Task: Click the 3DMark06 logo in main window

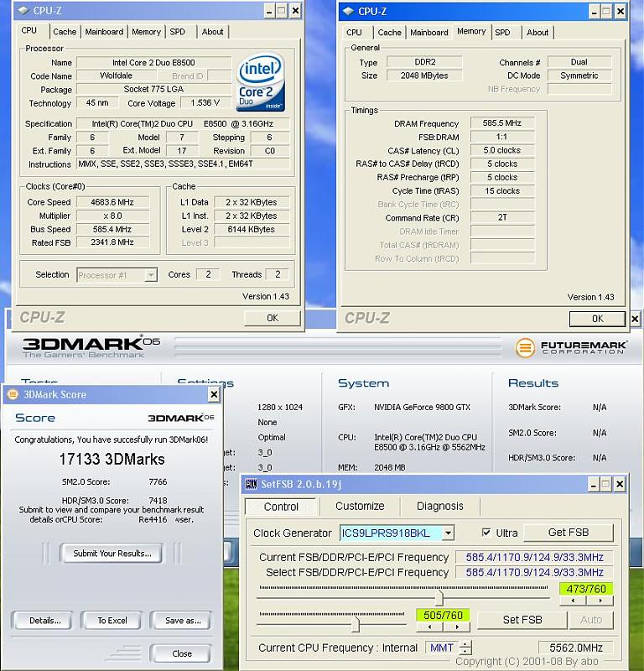Action: point(91,346)
